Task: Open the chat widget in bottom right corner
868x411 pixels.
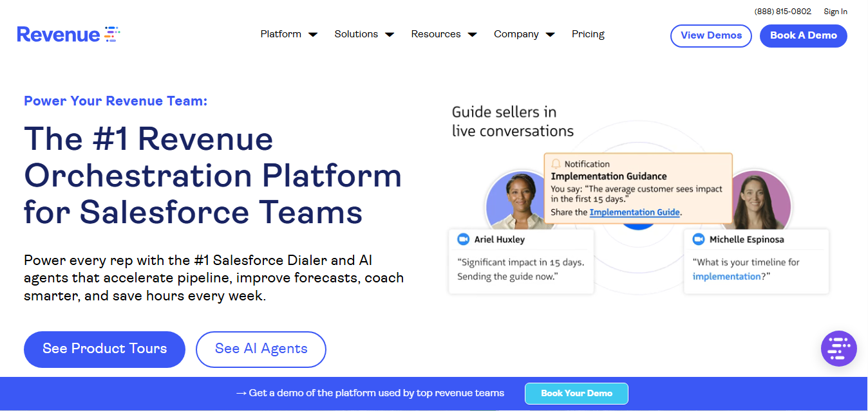Action: tap(838, 348)
